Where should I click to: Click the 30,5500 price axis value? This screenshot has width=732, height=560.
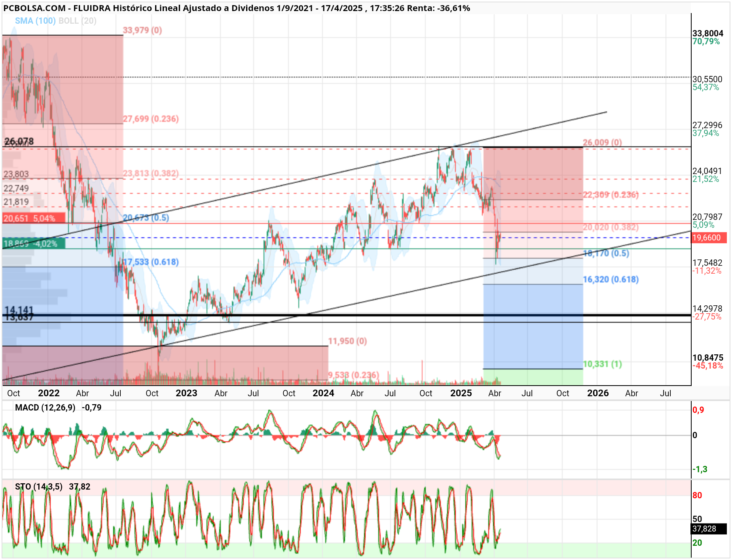pos(707,79)
